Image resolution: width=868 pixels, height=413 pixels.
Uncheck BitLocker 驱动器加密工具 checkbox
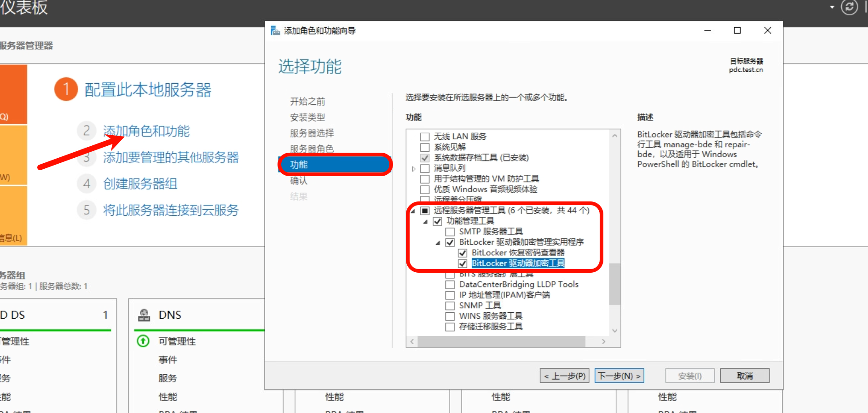tap(463, 264)
